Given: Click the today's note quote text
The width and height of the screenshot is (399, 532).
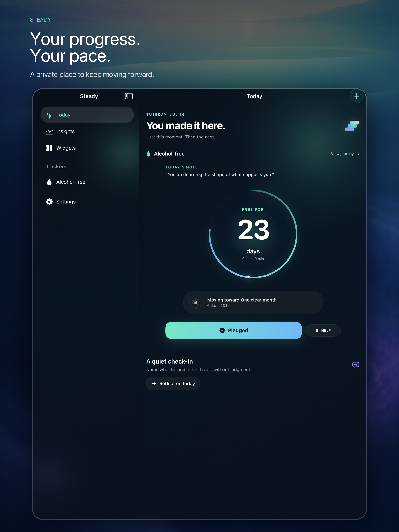Looking at the screenshot, I should pyautogui.click(x=220, y=175).
